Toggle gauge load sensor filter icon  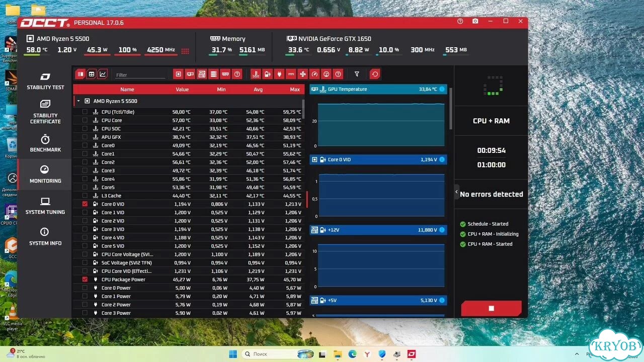pos(314,74)
